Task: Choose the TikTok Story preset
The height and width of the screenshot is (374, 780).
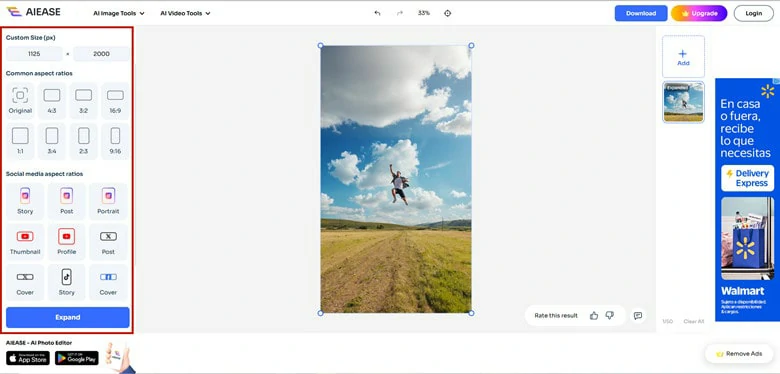Action: point(67,282)
